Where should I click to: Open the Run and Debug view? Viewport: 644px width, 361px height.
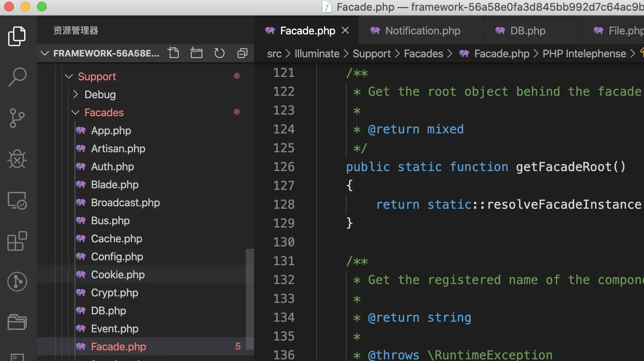(x=17, y=159)
